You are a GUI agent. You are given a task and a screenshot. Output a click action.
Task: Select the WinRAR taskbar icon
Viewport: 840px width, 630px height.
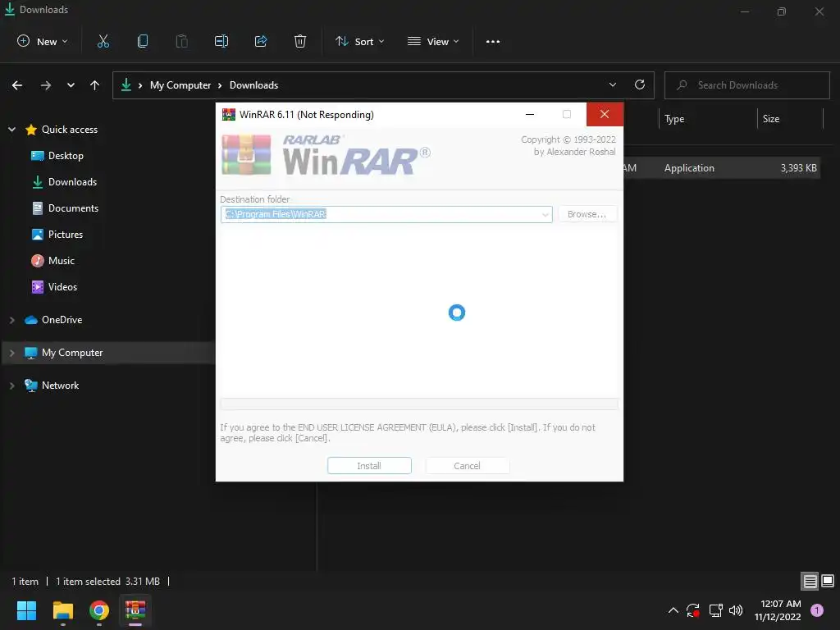tap(135, 610)
